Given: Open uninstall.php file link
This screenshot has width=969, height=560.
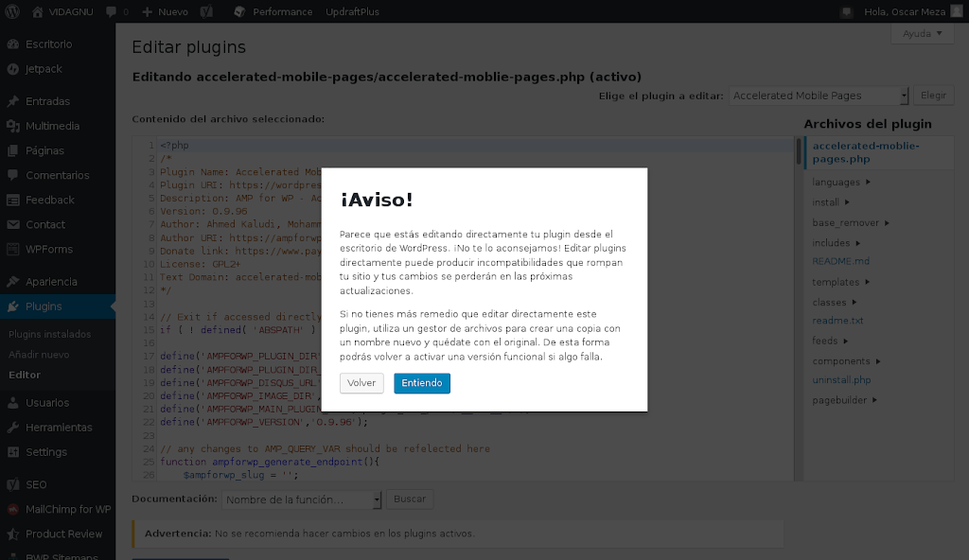Looking at the screenshot, I should [841, 380].
